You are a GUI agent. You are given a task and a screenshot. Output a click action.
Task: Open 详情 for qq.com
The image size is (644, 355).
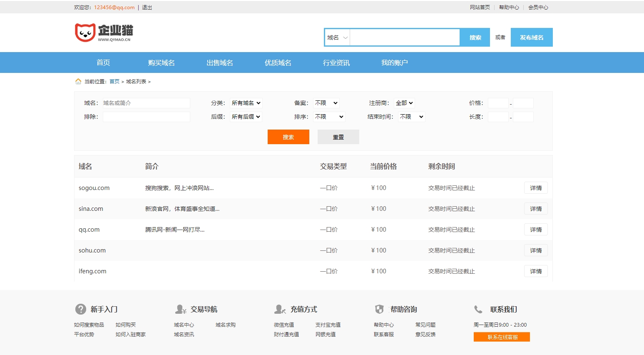(536, 230)
